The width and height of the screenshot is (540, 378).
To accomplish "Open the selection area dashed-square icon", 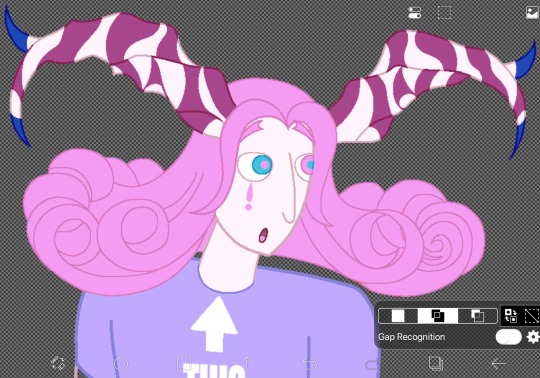I will point(445,13).
